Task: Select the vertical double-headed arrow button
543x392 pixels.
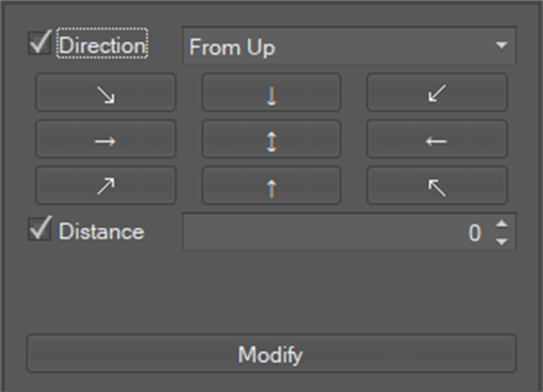Action: click(271, 140)
